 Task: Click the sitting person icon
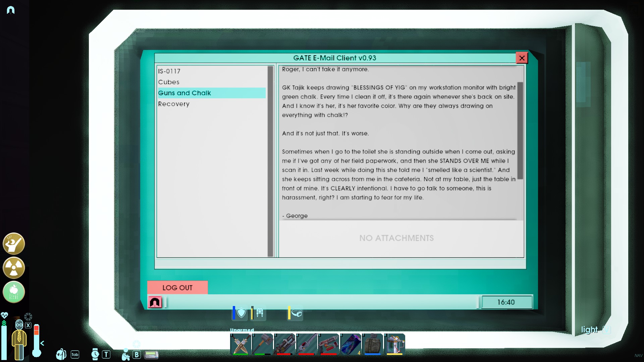125,355
